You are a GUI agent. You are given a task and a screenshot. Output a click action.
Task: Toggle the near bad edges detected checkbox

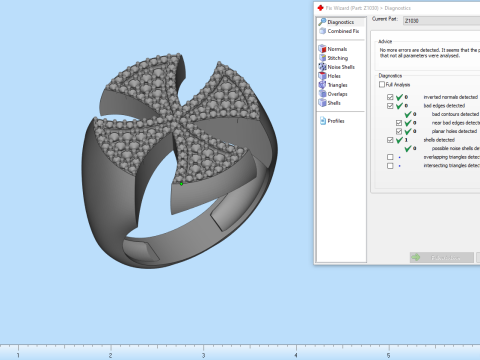coord(399,123)
